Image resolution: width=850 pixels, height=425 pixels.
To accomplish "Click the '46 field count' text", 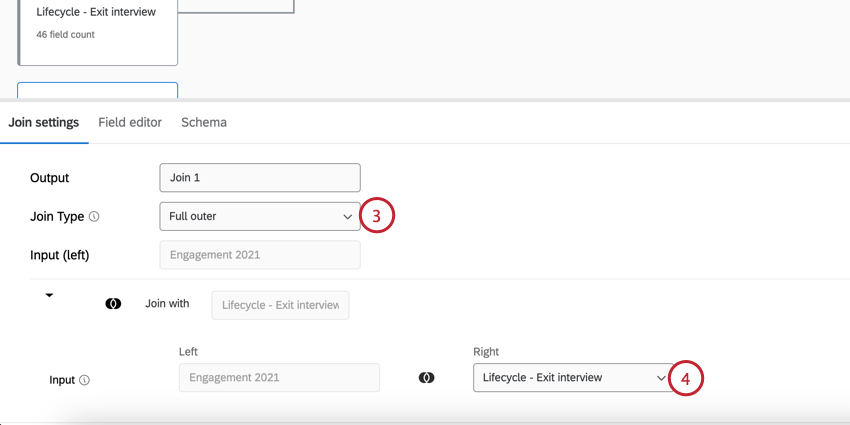I will tap(66, 35).
